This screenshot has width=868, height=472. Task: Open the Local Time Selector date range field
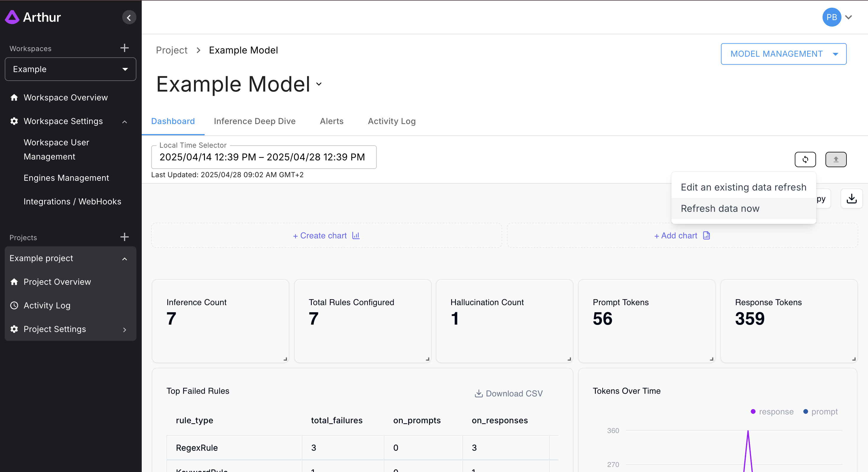pyautogui.click(x=263, y=157)
